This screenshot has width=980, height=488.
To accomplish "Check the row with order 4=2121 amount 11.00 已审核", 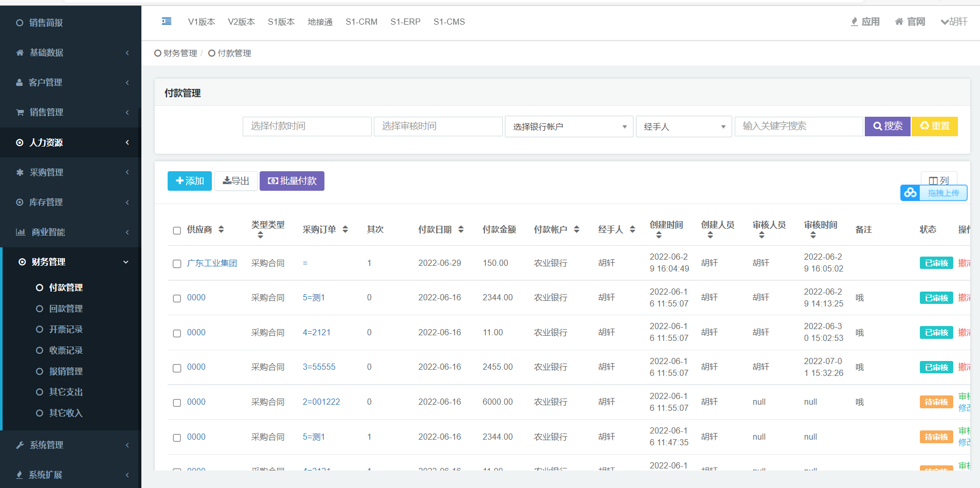I will pyautogui.click(x=177, y=333).
